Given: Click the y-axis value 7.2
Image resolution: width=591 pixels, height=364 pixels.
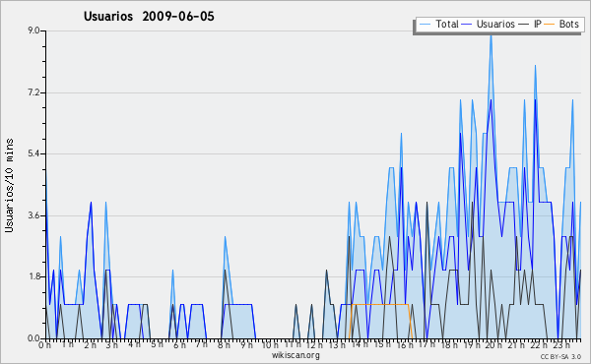Looking at the screenshot, I should pyautogui.click(x=33, y=92).
